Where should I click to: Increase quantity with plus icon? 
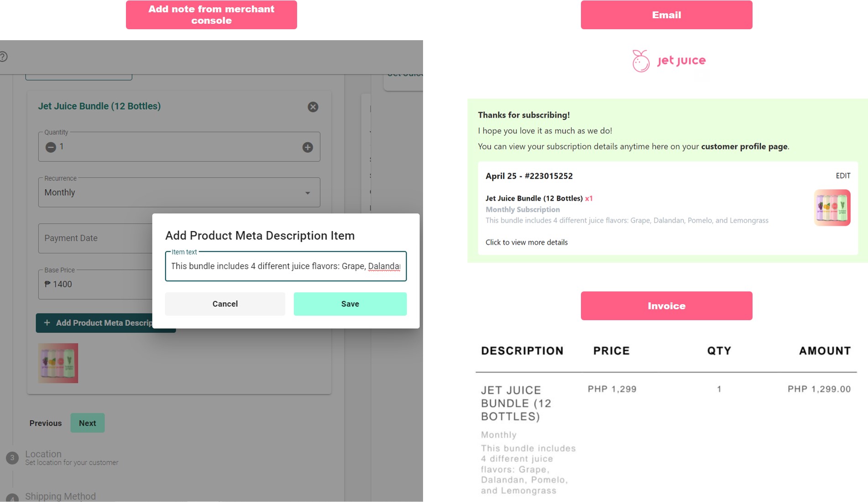click(x=308, y=147)
